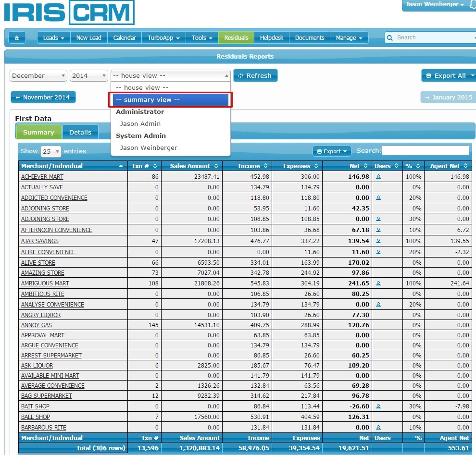
Task: Switch to the Details tab
Action: (80, 133)
